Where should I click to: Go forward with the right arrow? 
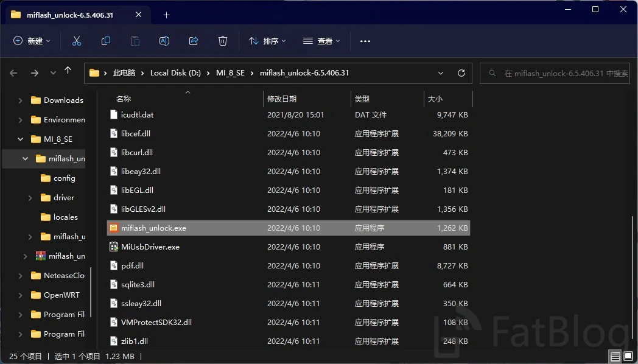click(x=35, y=73)
